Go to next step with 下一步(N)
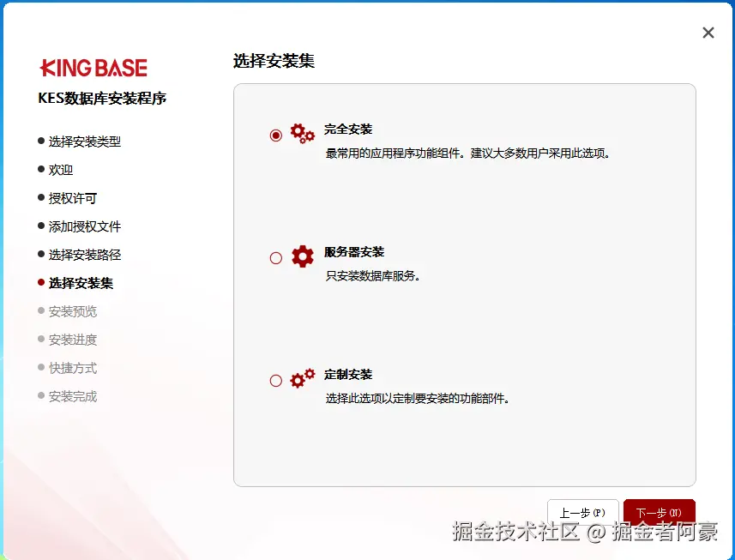 pos(659,512)
